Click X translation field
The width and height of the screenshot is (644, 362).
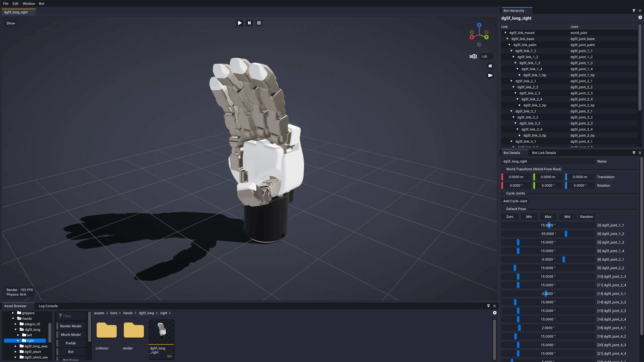(x=516, y=177)
